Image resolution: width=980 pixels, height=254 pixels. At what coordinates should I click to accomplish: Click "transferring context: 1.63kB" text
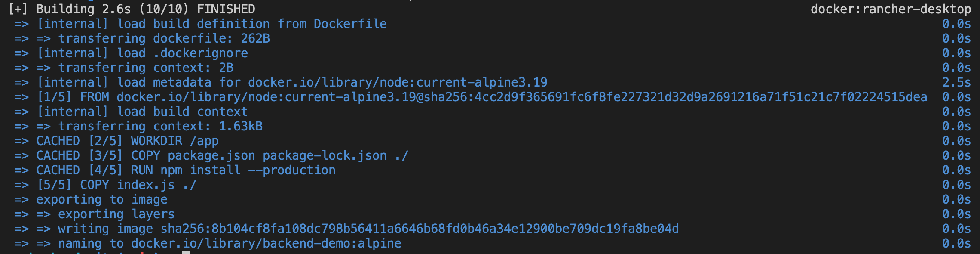160,126
